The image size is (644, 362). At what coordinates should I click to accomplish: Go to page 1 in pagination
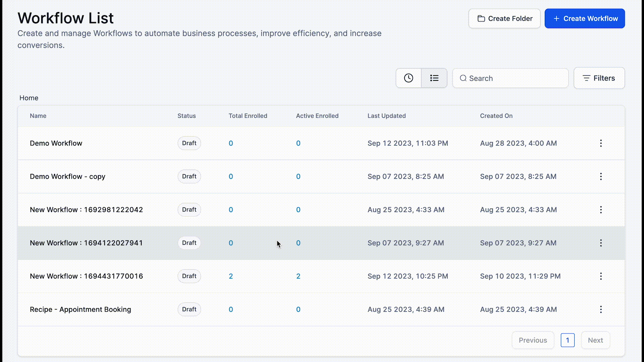tap(568, 340)
